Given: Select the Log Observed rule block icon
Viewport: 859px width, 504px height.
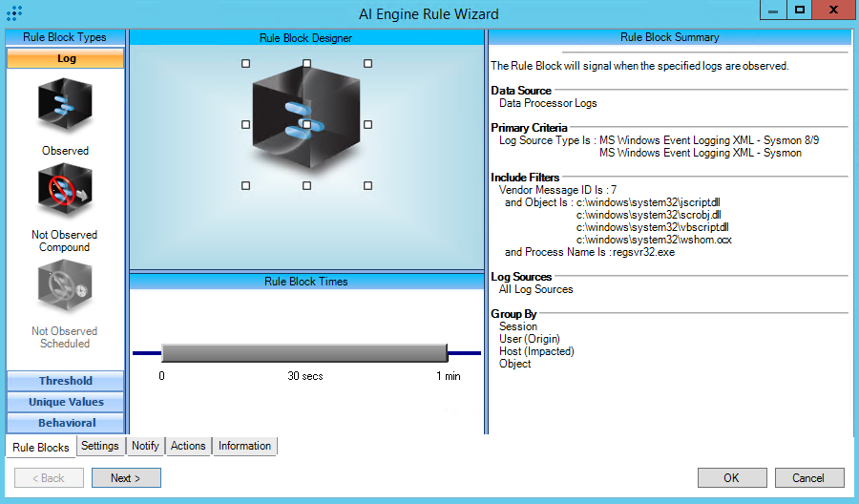Looking at the screenshot, I should click(65, 107).
